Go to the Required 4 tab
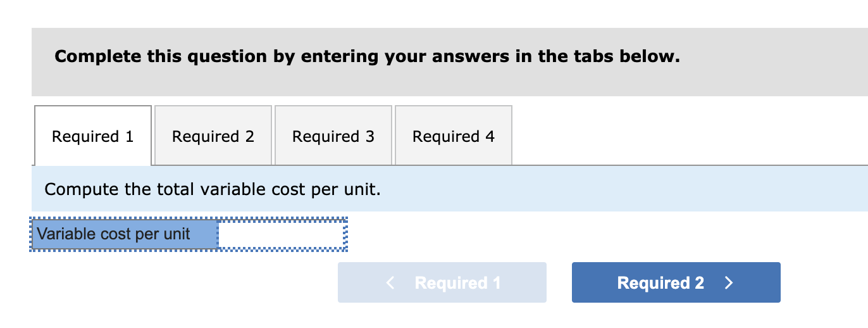868x328 pixels. (454, 136)
